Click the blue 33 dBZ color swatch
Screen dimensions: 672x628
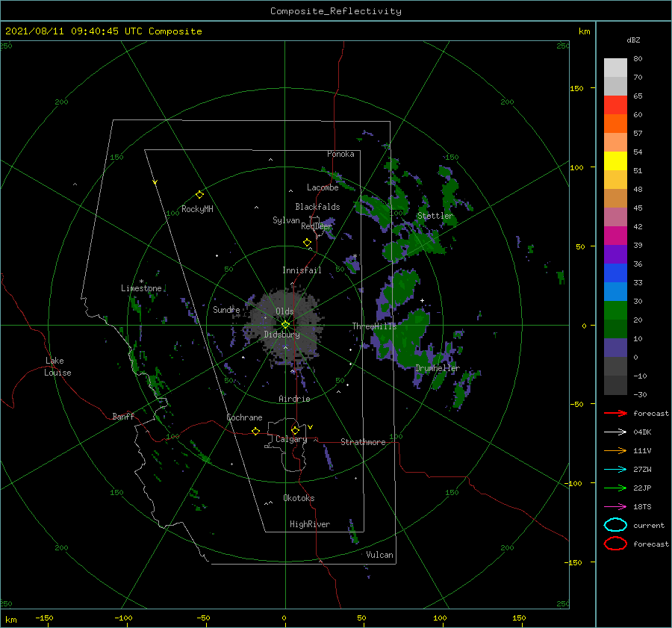tap(615, 273)
